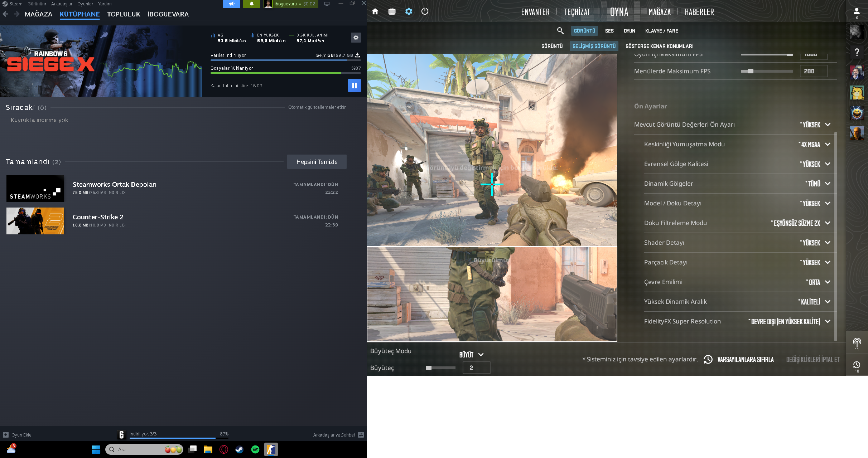Open Opera browser from taskbar
Viewport: 868px width, 458px height.
click(223, 449)
